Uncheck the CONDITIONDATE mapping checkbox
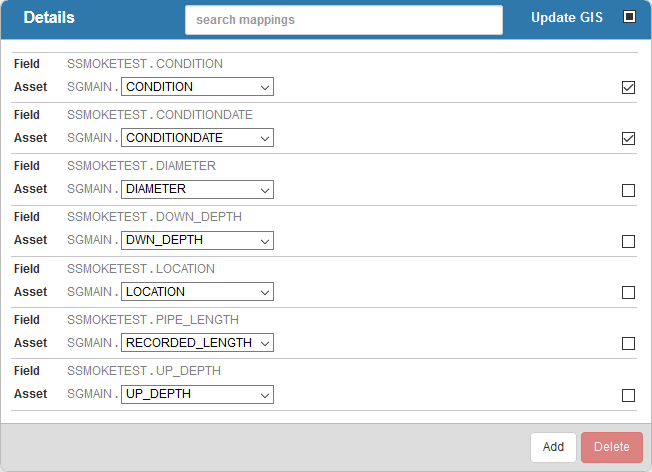 point(628,138)
